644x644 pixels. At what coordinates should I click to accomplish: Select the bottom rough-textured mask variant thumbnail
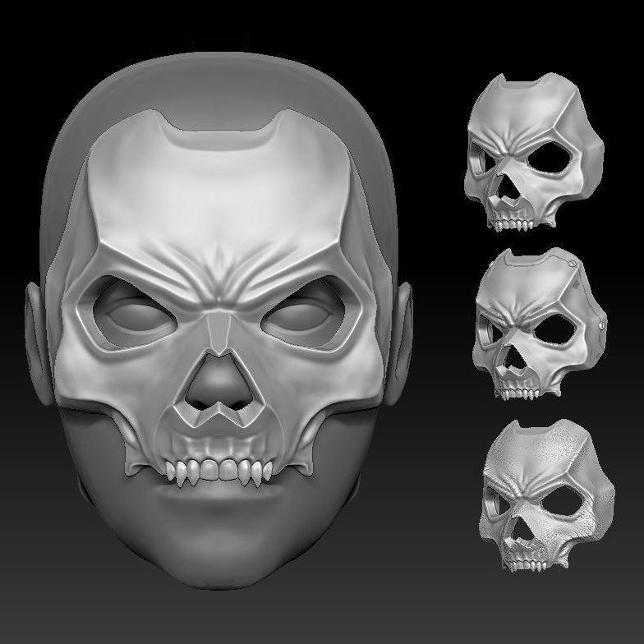coord(547,496)
